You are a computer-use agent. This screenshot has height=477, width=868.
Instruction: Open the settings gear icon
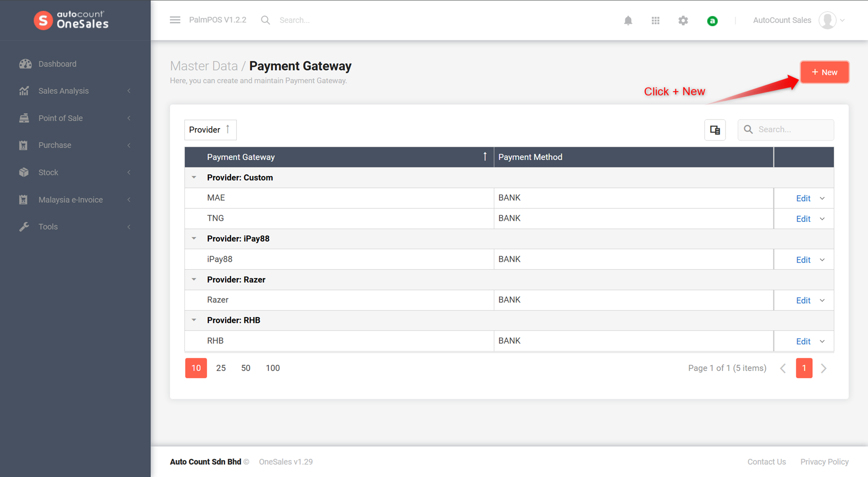tap(683, 20)
